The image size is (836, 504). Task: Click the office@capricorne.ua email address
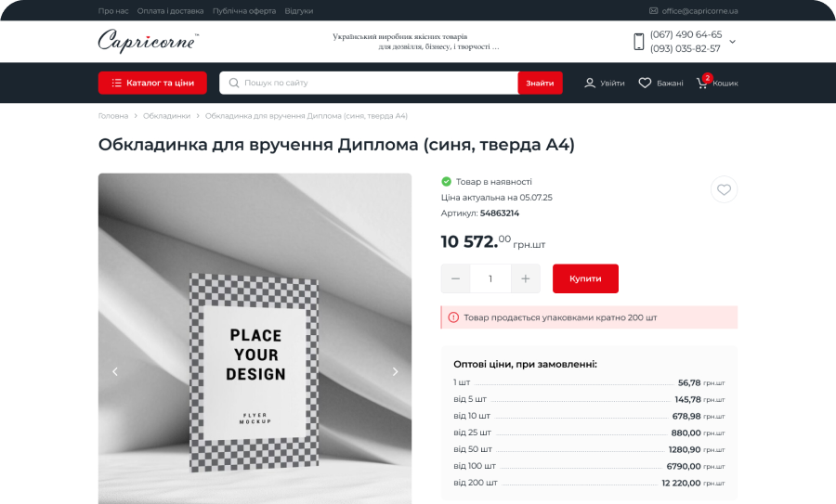point(699,10)
